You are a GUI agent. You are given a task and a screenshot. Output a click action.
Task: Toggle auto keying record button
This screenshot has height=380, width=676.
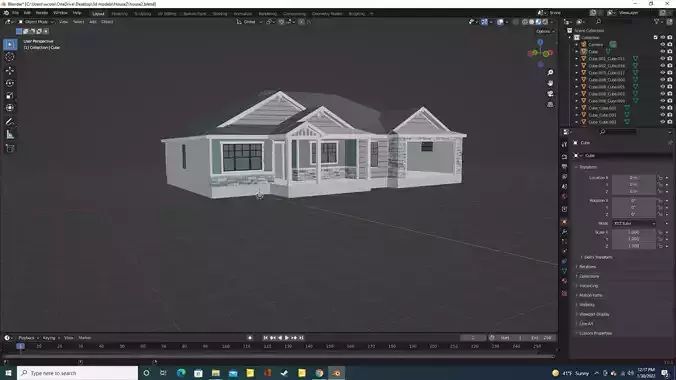[x=250, y=338]
